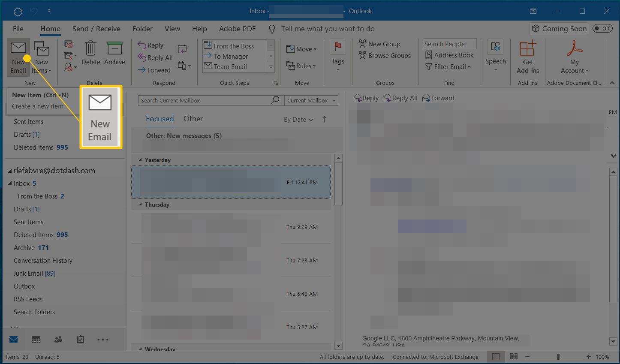
Task: Open the Address Book
Action: point(449,55)
